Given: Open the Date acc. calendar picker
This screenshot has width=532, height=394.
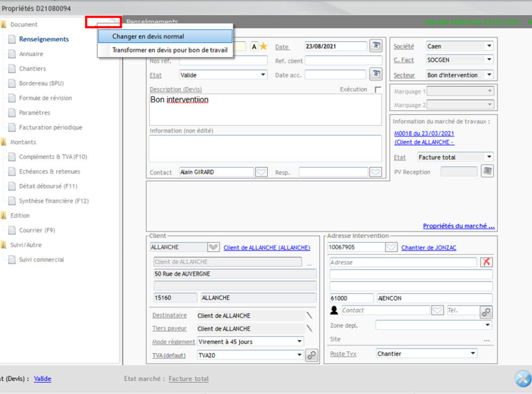Looking at the screenshot, I should 376,74.
